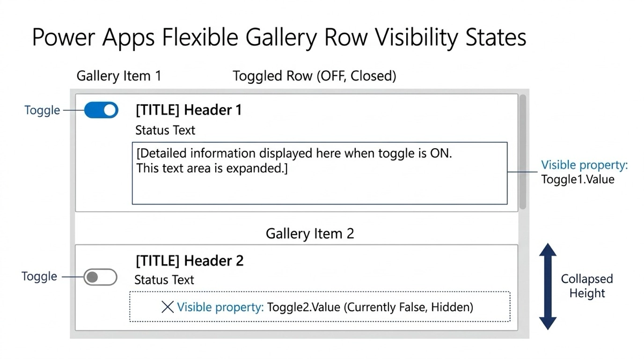Viewport: 644px width, 359px height.
Task: Click the X icon beside Visible property
Action: click(167, 307)
